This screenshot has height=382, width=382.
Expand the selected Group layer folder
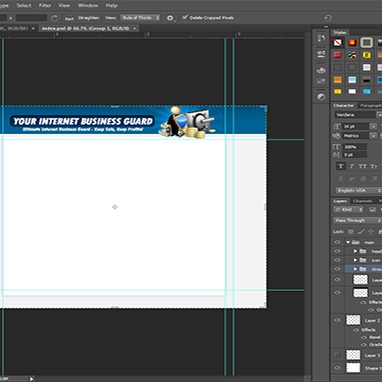coord(355,269)
